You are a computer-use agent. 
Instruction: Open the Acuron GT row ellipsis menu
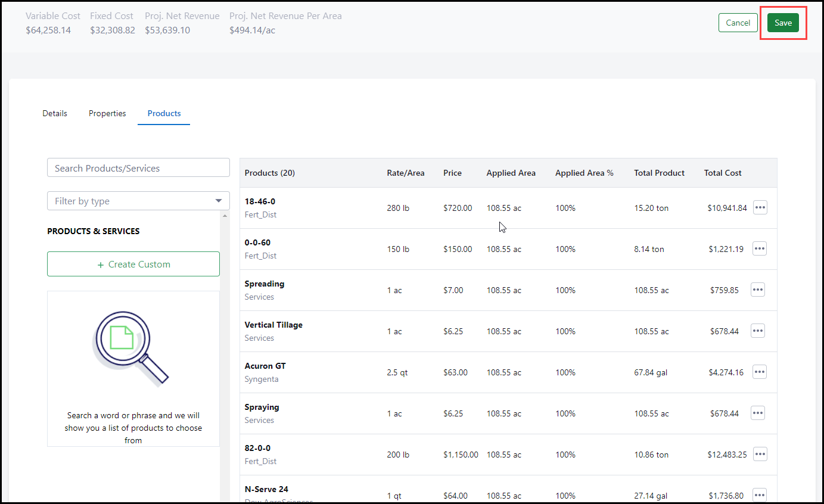tap(760, 372)
